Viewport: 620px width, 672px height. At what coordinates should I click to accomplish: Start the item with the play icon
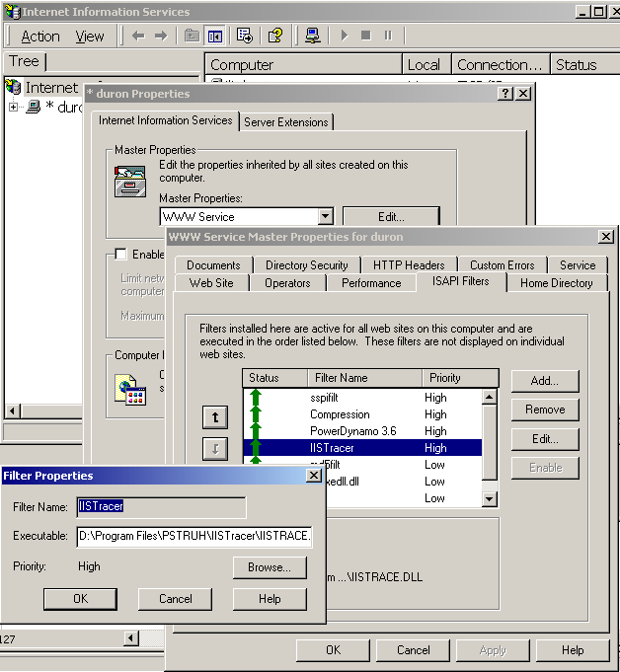coord(344,36)
